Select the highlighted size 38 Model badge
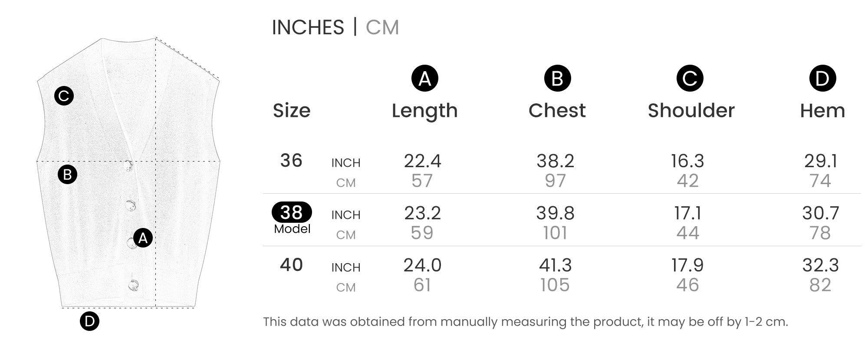 point(292,212)
